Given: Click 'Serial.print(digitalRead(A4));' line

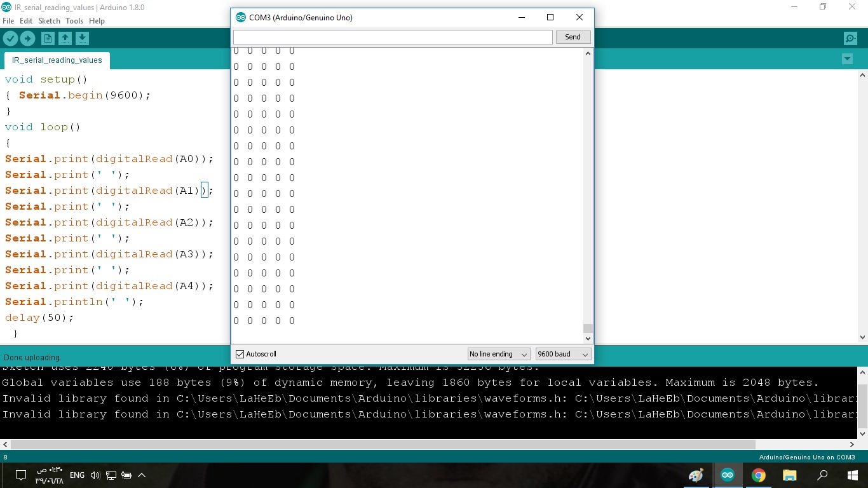Looking at the screenshot, I should click(x=109, y=286).
